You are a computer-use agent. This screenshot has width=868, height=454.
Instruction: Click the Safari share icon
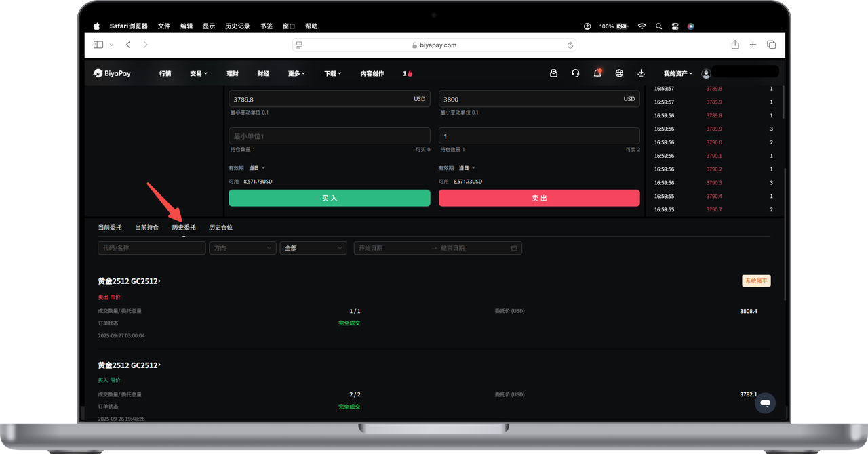pos(735,45)
